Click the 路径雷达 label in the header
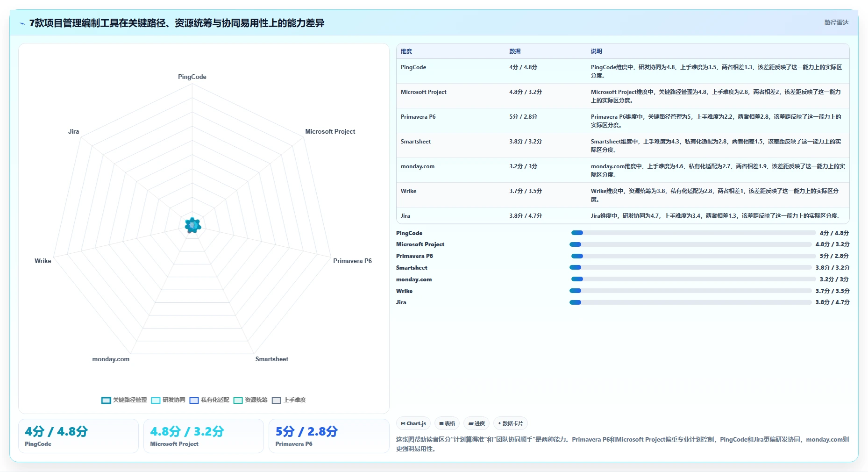 coord(836,22)
